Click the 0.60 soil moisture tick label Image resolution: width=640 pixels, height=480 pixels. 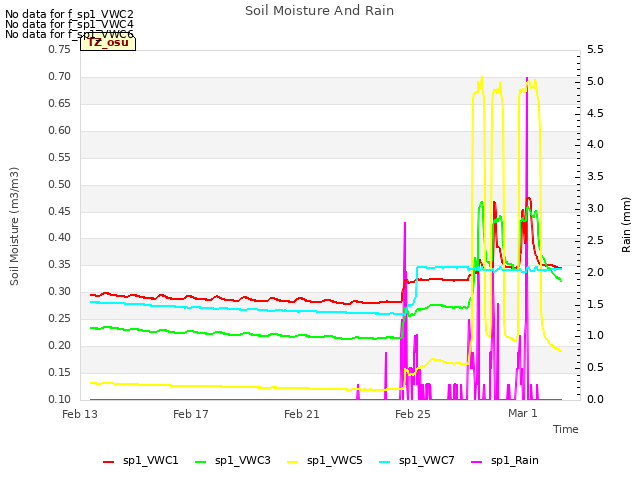click(60, 131)
